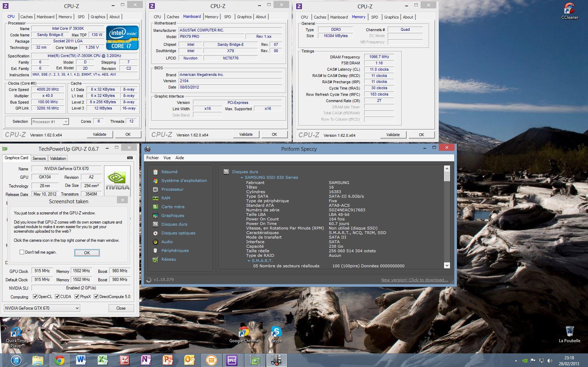Launch Skype desktop shortcut
The image size is (588, 367).
(276, 334)
